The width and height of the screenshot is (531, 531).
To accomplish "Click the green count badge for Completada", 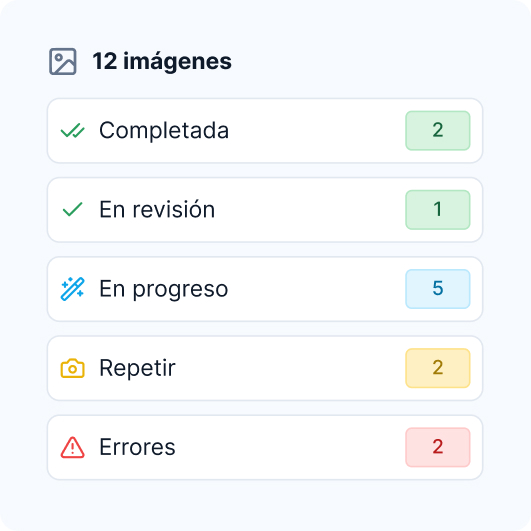I will coord(438,131).
